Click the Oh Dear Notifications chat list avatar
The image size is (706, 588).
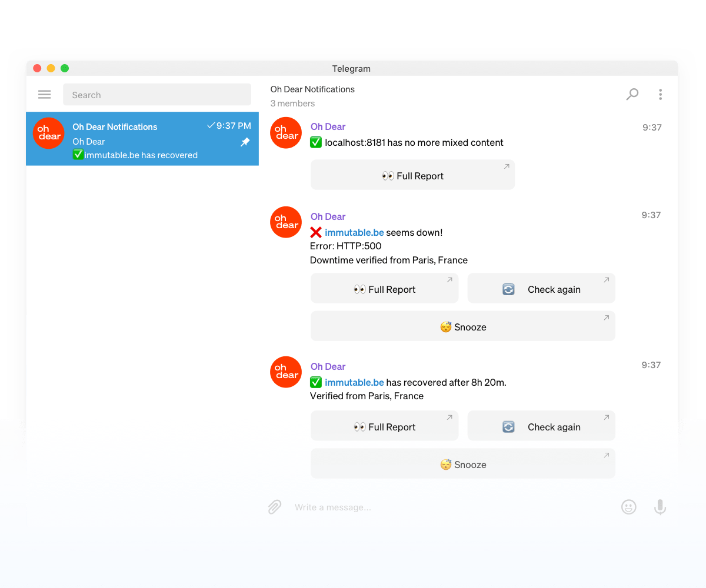[49, 133]
